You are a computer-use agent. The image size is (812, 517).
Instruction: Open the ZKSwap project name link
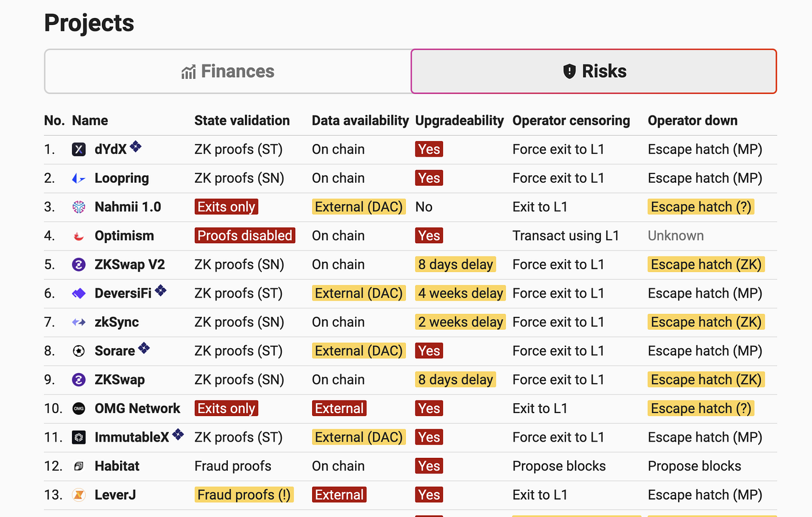(x=119, y=379)
